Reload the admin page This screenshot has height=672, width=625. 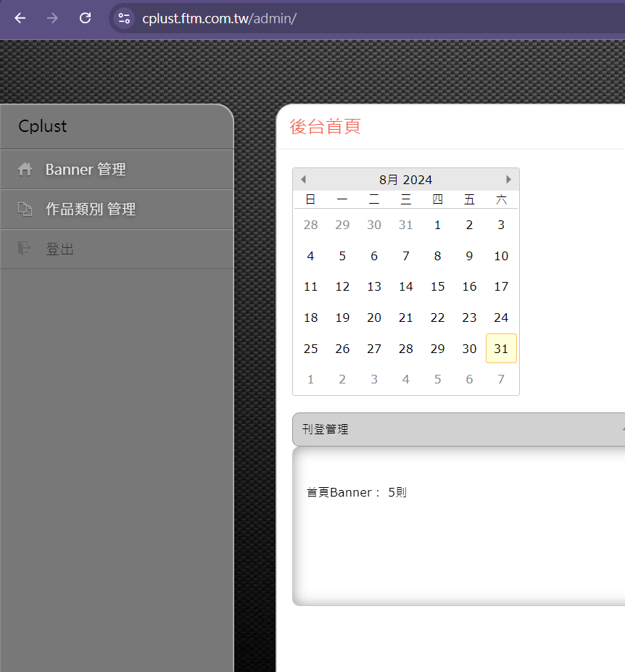86,18
